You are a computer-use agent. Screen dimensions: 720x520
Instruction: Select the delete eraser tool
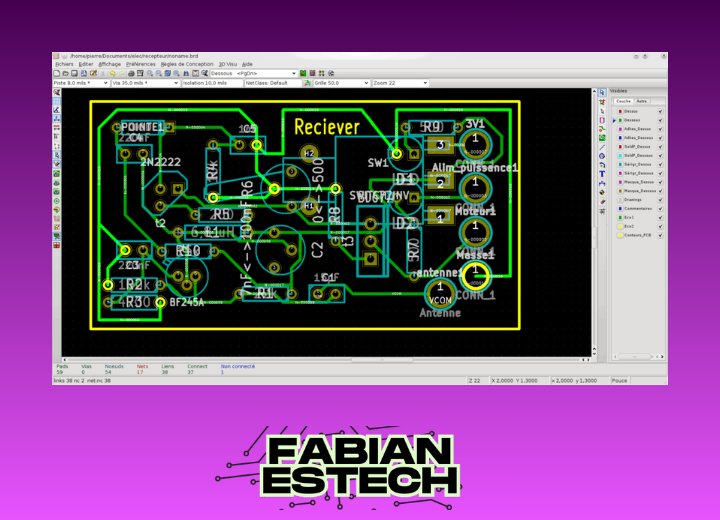(x=602, y=201)
